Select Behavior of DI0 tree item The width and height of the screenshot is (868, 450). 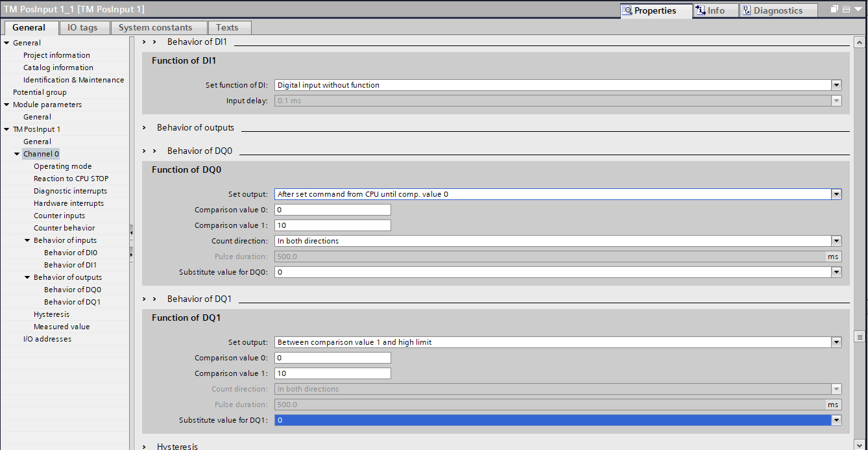[71, 253]
